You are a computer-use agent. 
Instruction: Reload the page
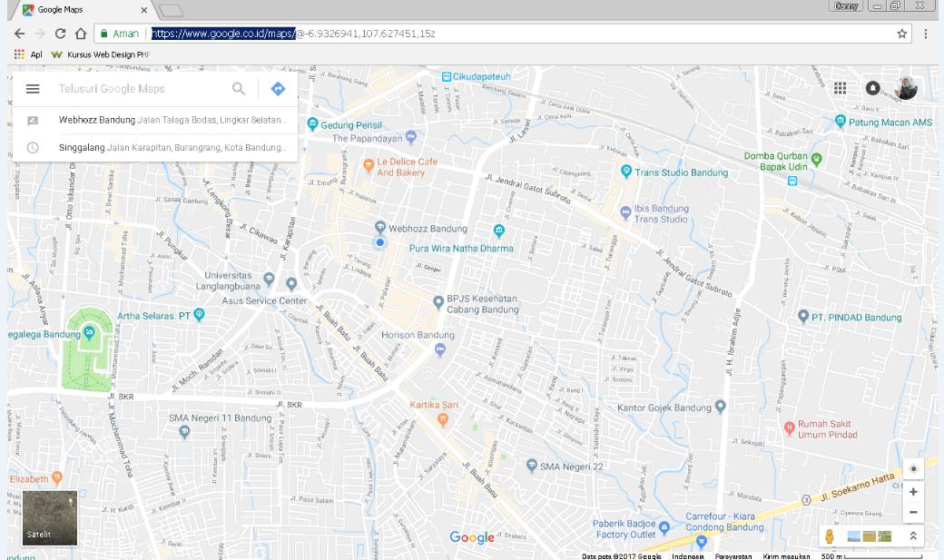click(x=60, y=34)
